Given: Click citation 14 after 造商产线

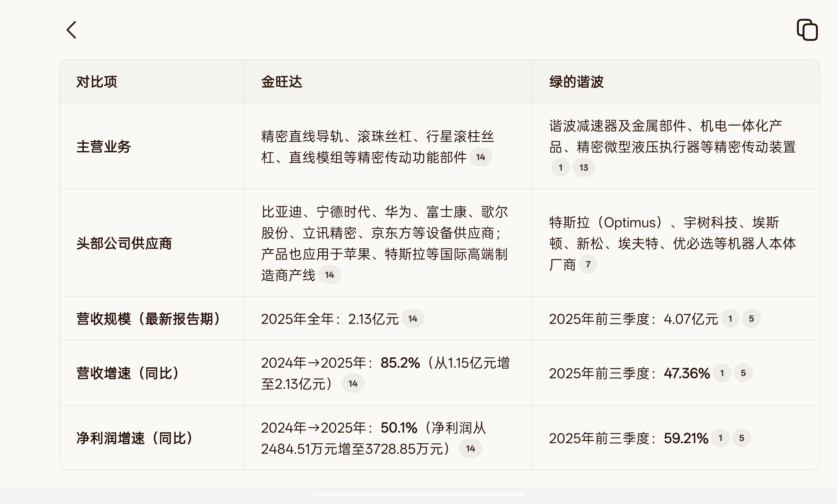Looking at the screenshot, I should point(329,275).
